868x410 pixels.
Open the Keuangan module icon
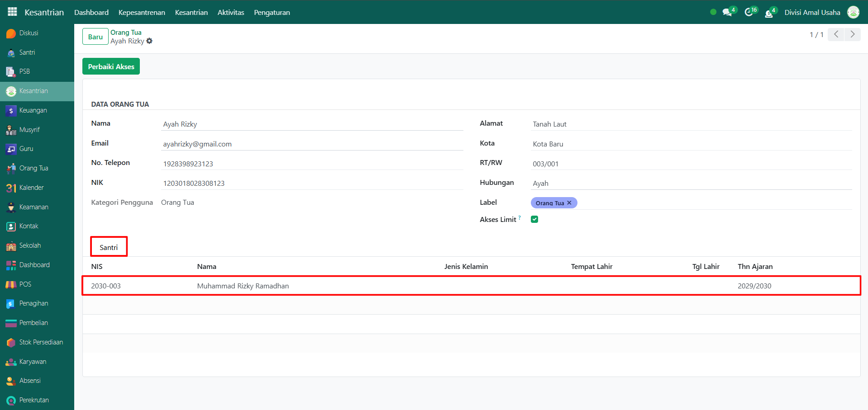11,111
